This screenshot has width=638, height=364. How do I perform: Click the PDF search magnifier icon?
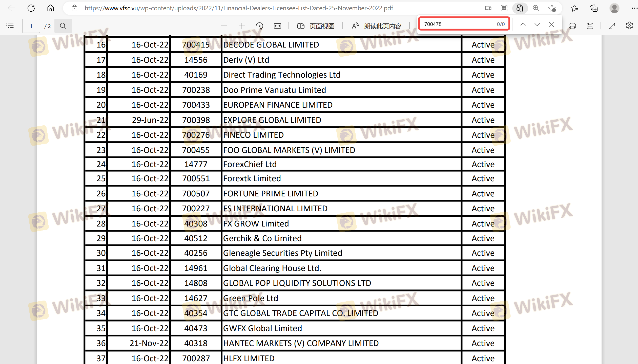pos(63,26)
